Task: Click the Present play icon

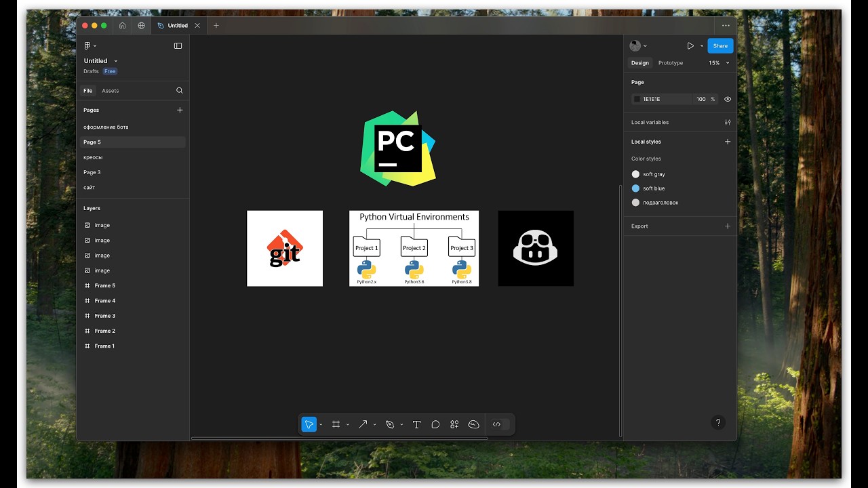Action: point(690,45)
